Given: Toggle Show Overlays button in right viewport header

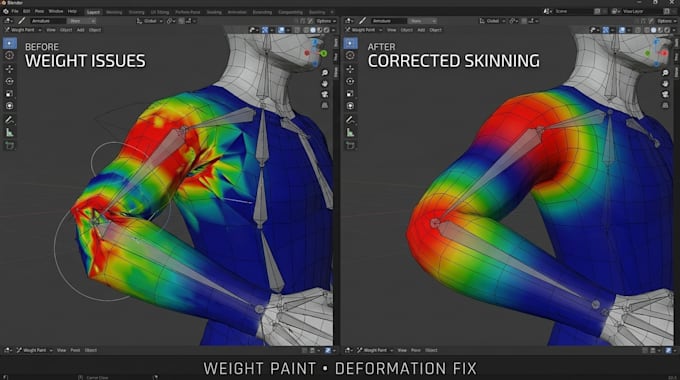Looking at the screenshot, I should 622,30.
